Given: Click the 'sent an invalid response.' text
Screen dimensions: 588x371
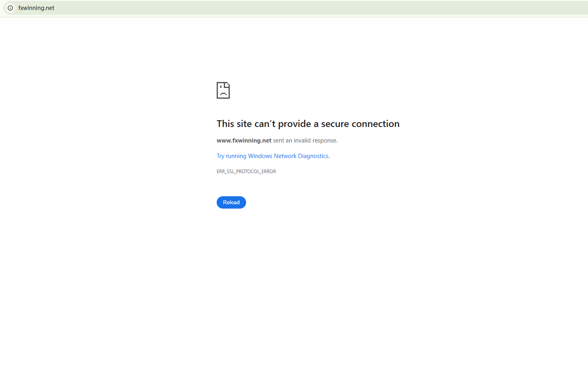Looking at the screenshot, I should pyautogui.click(x=305, y=141).
